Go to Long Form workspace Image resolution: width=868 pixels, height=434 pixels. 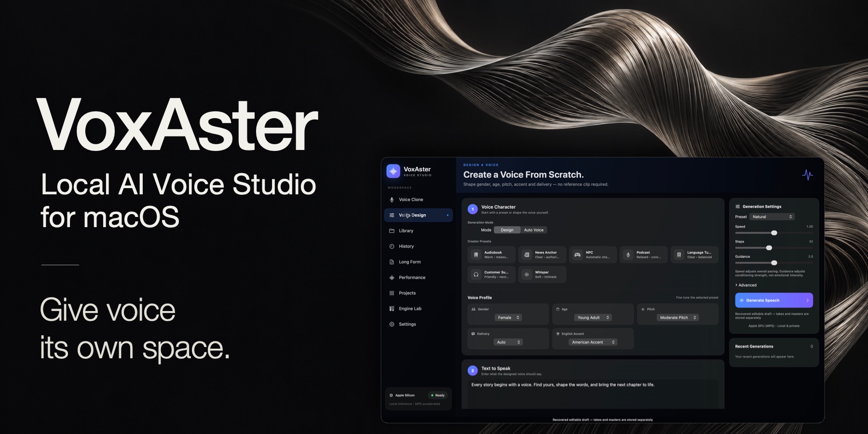(x=419, y=262)
